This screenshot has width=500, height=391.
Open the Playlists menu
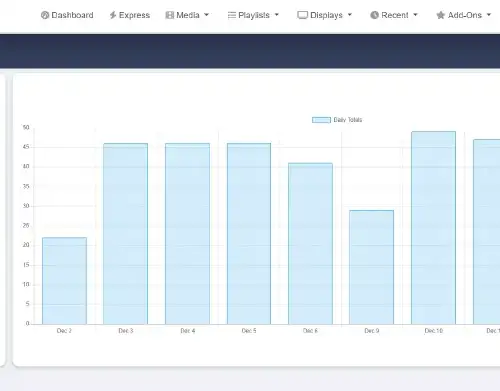tap(253, 15)
